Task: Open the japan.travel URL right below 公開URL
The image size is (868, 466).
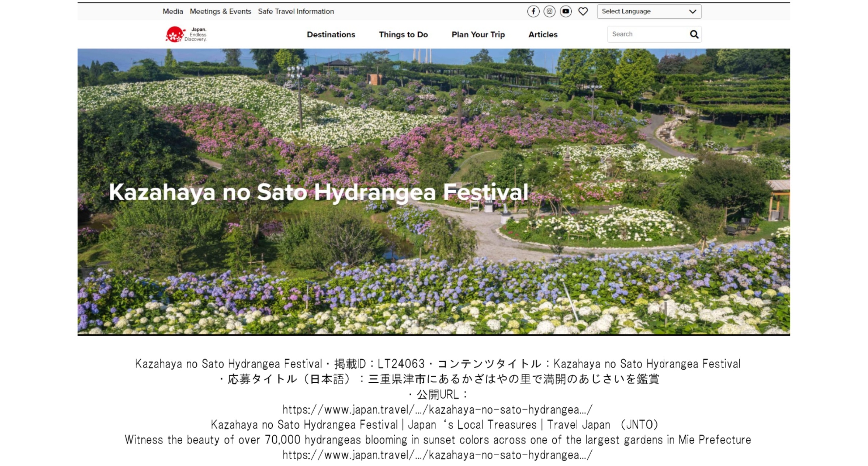Action: pyautogui.click(x=437, y=410)
